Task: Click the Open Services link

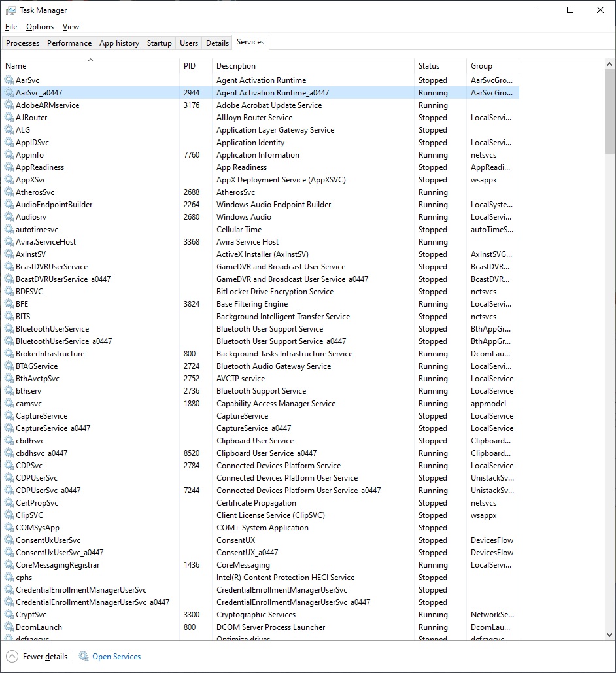Action: tap(116, 656)
